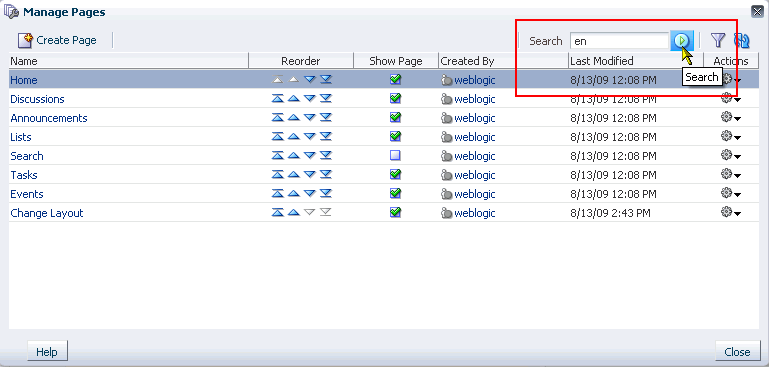
Task: Move Events page to top
Action: (278, 194)
